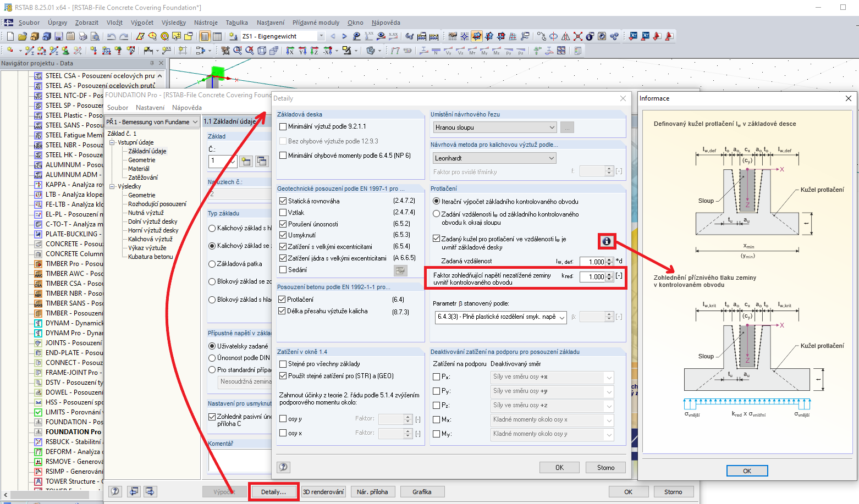The height and width of the screenshot is (504, 859).
Task: Click the view in Y direction icon
Action: 302,51
